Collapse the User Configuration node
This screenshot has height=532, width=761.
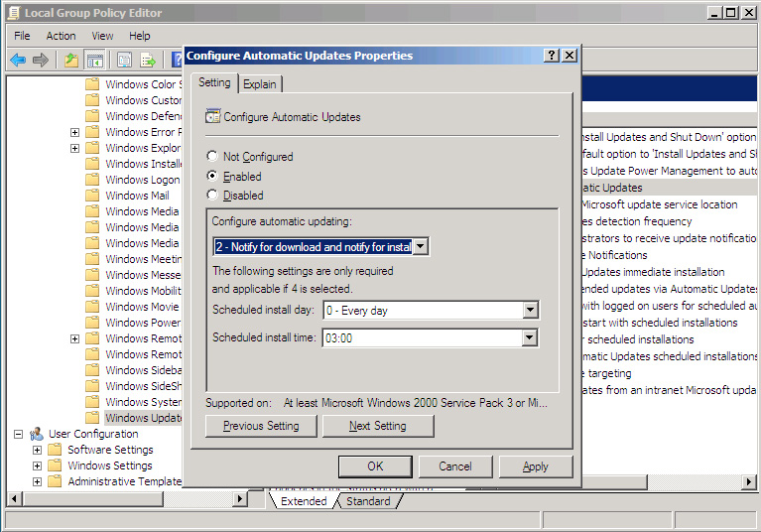[x=19, y=434]
